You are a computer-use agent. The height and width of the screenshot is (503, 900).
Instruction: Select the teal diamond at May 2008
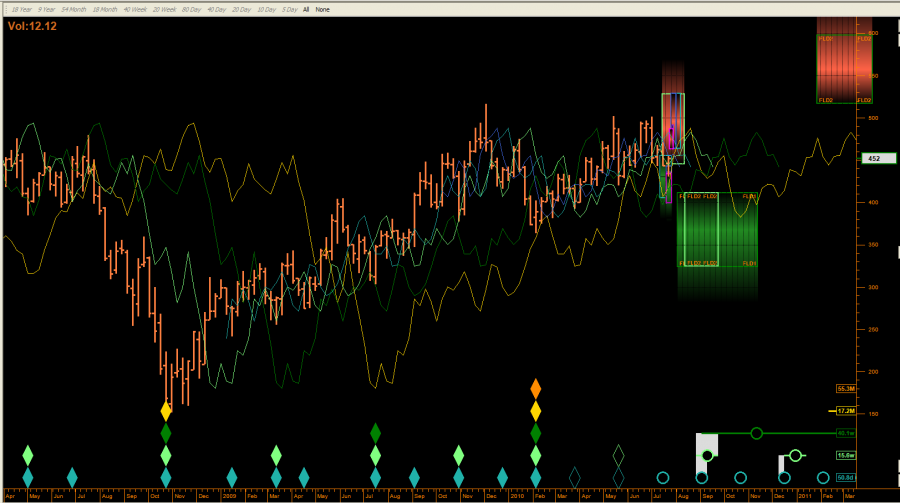[x=28, y=477]
